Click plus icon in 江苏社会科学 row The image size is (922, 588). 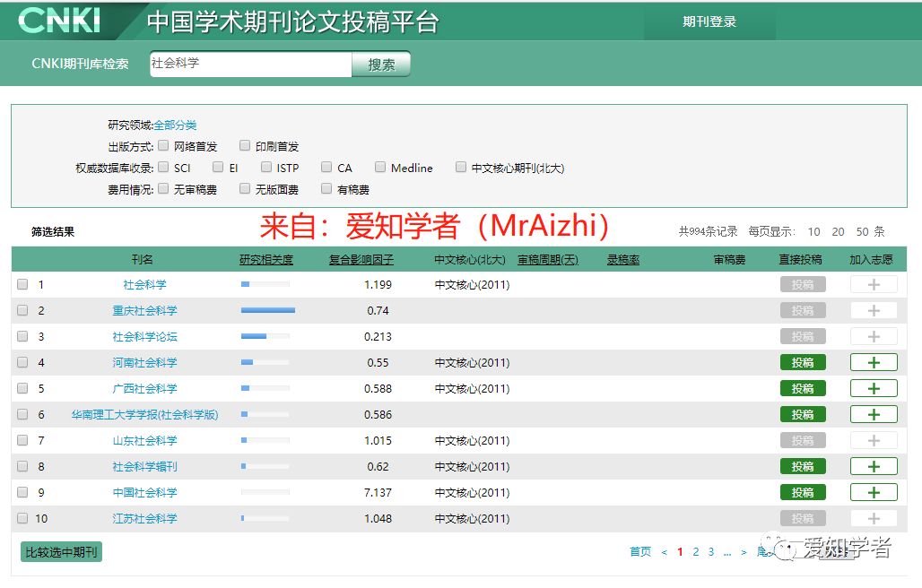pos(874,518)
